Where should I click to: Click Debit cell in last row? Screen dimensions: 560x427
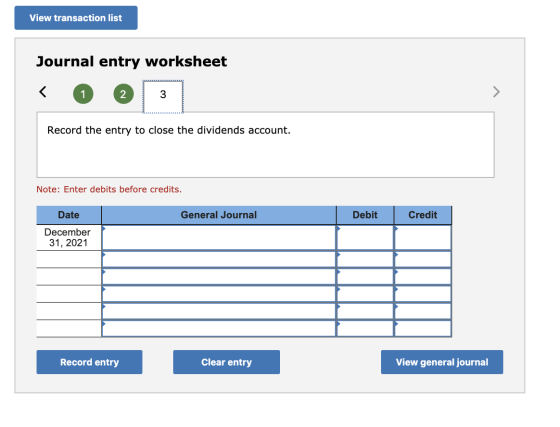(x=365, y=328)
